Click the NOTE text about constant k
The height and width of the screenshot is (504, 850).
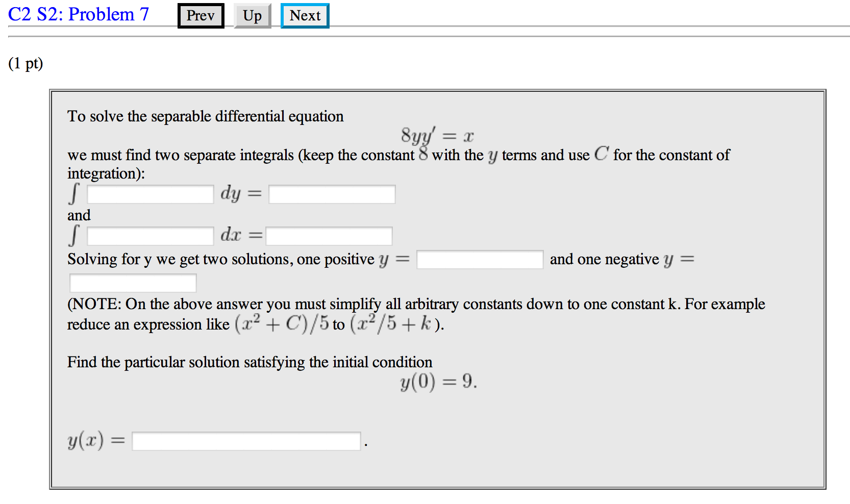point(416,305)
